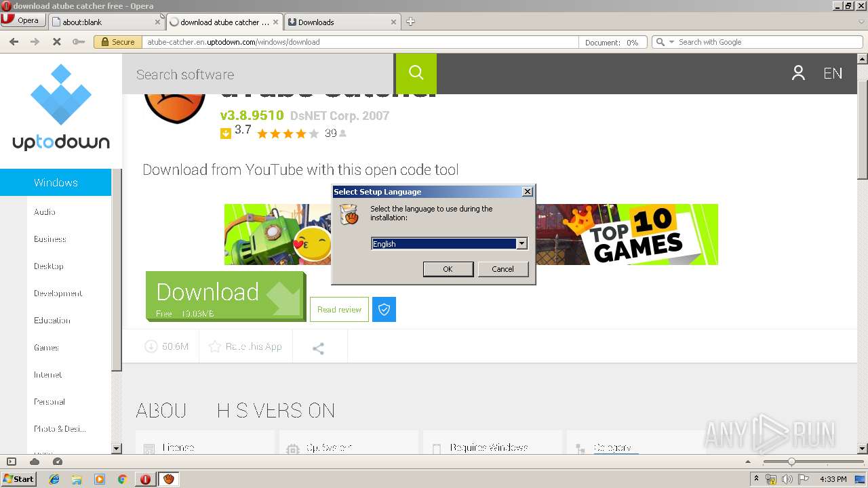Go back with the back arrow
Viewport: 868px width, 488px height.
click(x=14, y=41)
